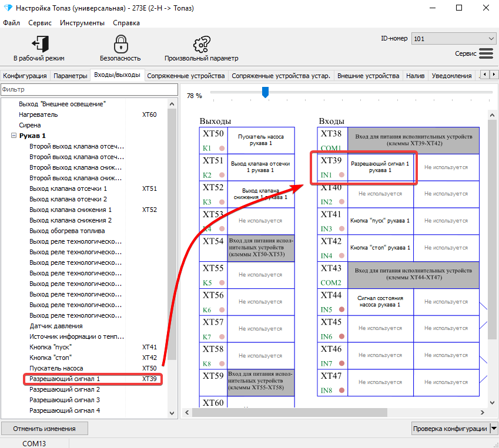This screenshot has width=499, height=448.
Task: Click the Проверка конфигурации button
Action: click(450, 428)
